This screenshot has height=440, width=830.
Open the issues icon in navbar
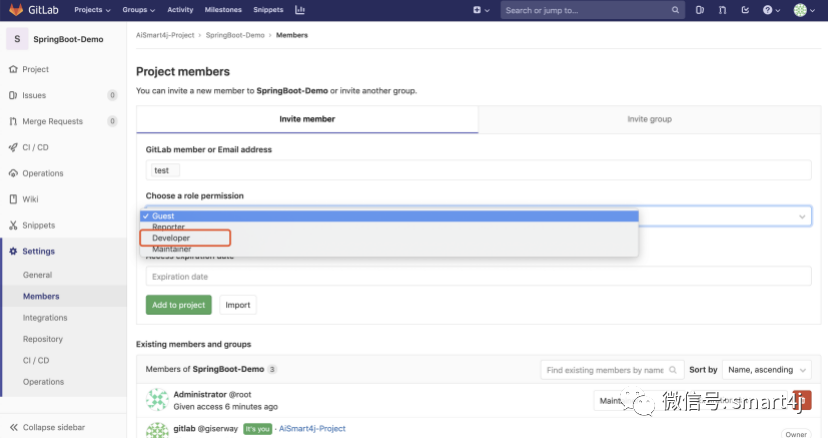699,10
